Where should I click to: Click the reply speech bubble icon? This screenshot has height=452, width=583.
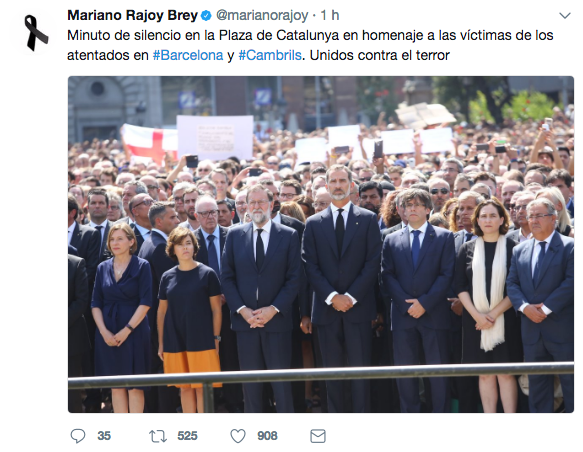pos(78,436)
